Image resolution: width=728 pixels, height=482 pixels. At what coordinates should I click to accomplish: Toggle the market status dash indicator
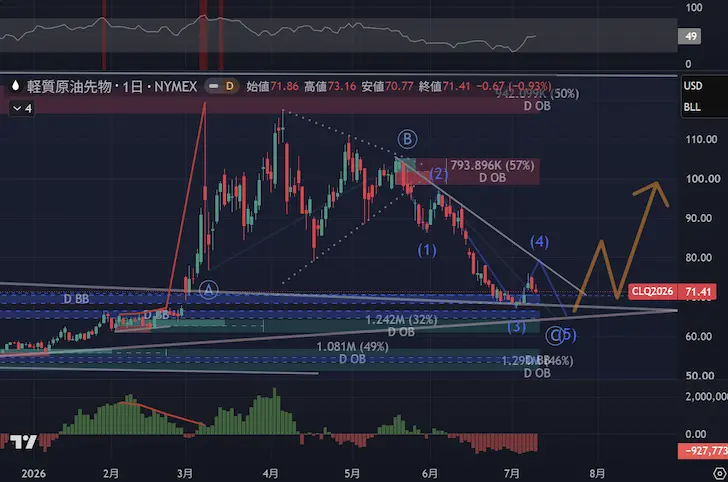pos(214,86)
